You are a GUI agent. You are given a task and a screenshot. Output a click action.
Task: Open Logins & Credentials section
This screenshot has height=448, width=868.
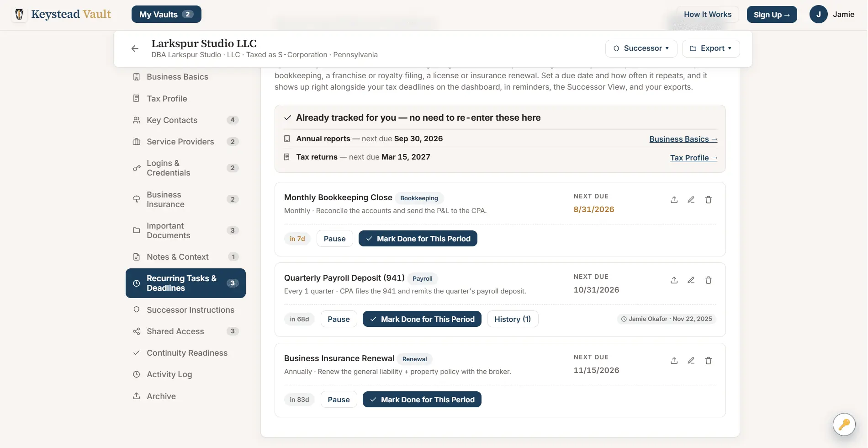[x=185, y=168]
